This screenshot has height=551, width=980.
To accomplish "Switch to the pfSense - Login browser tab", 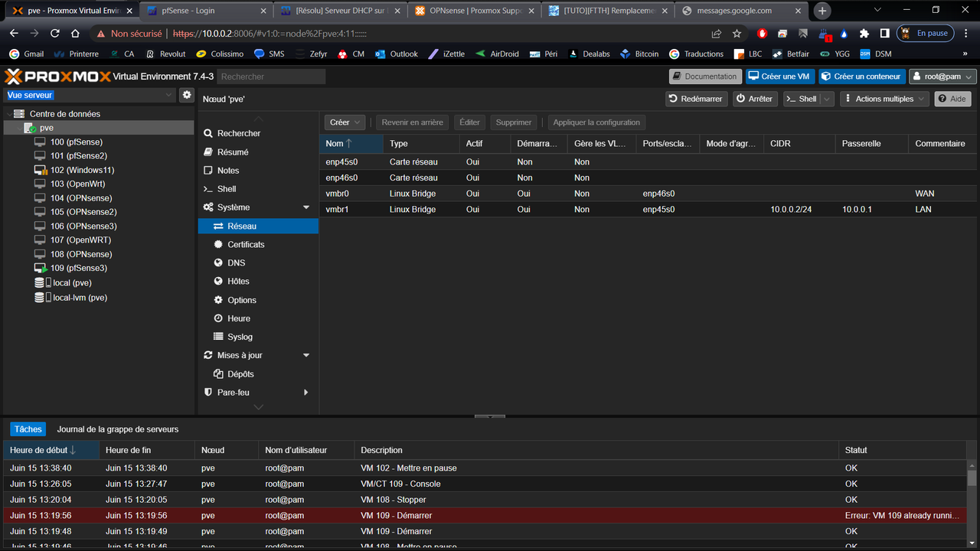I will click(206, 11).
